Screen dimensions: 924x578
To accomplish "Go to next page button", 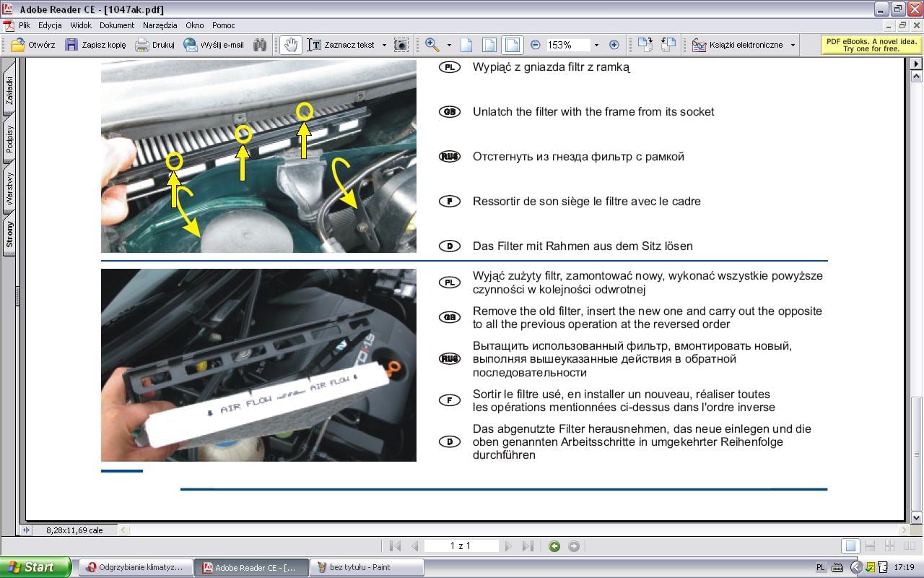I will 508,546.
